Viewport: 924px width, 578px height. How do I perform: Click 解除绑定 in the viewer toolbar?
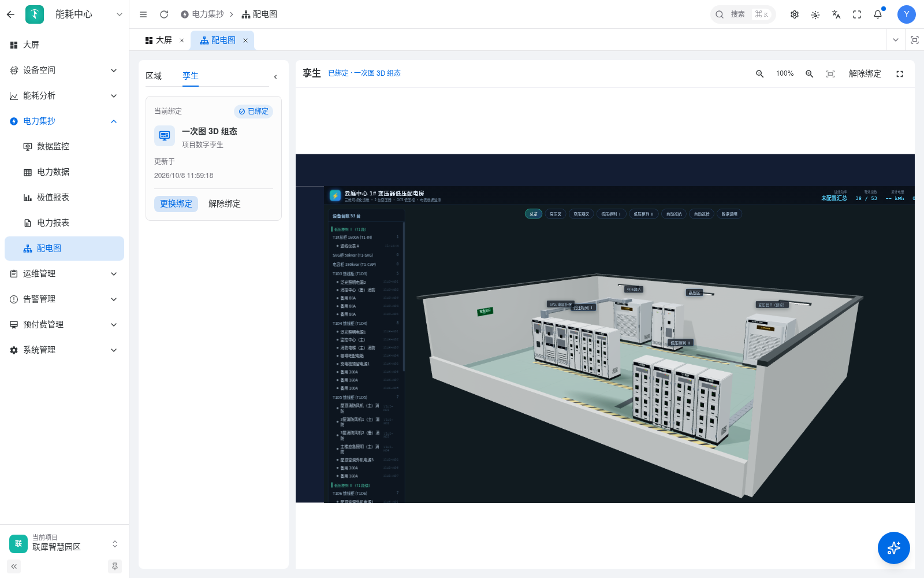point(865,74)
